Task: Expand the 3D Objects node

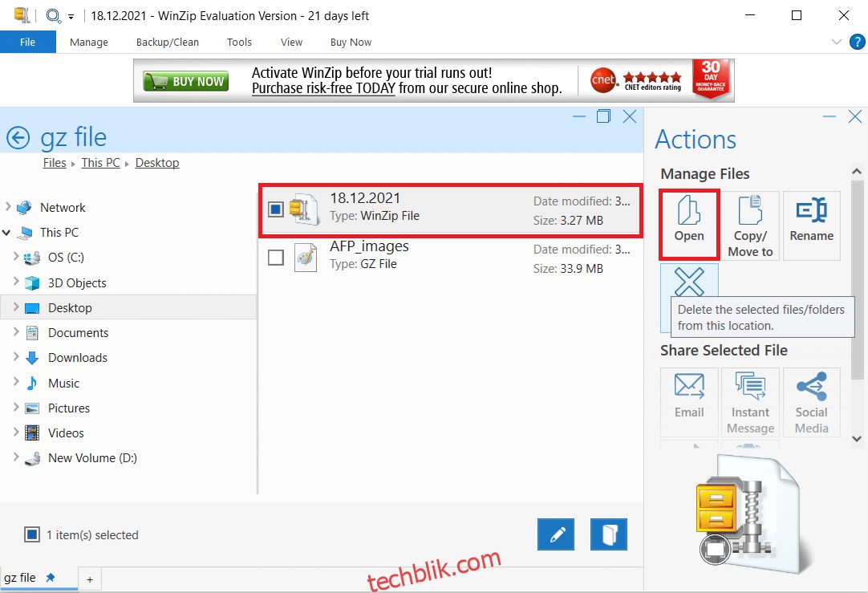Action: coord(16,282)
